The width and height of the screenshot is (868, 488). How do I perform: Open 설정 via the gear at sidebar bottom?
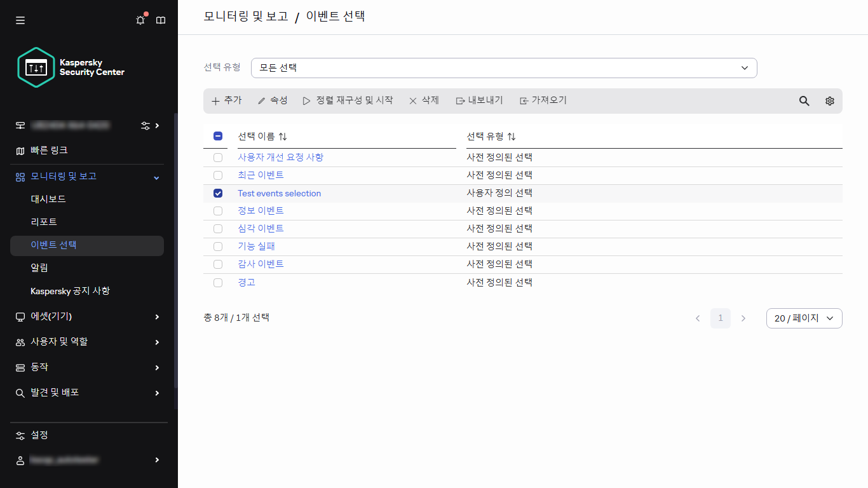[20, 435]
